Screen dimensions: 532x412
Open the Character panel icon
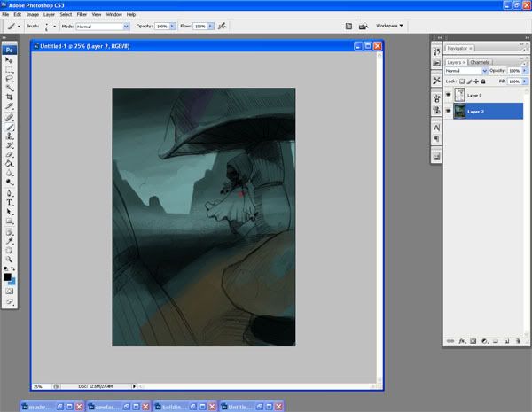(436, 128)
